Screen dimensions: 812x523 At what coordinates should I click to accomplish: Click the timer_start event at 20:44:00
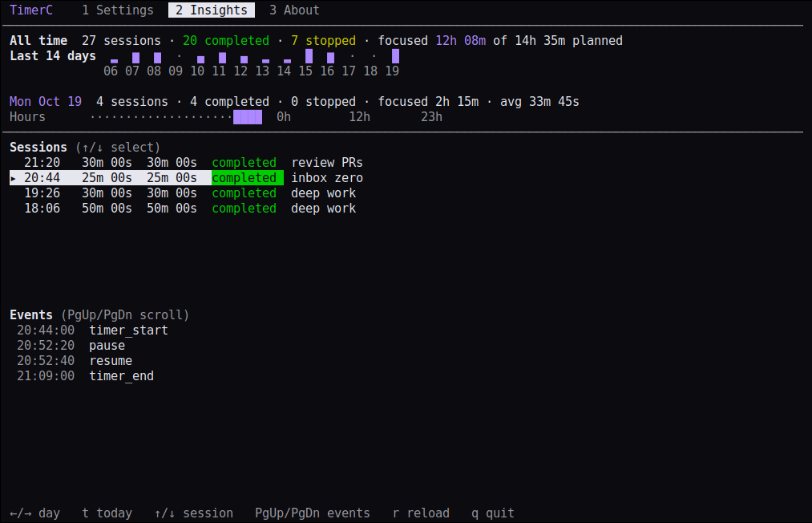tap(92, 330)
